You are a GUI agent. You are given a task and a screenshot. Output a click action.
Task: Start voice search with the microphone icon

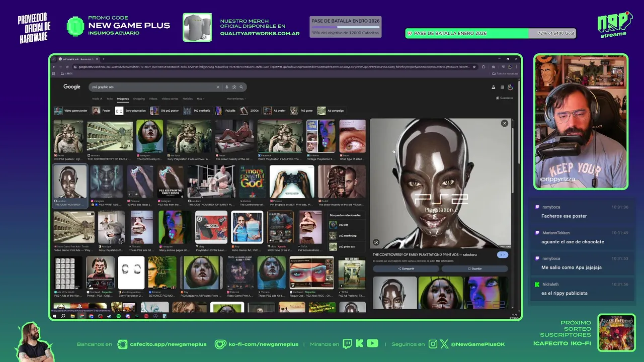click(227, 87)
